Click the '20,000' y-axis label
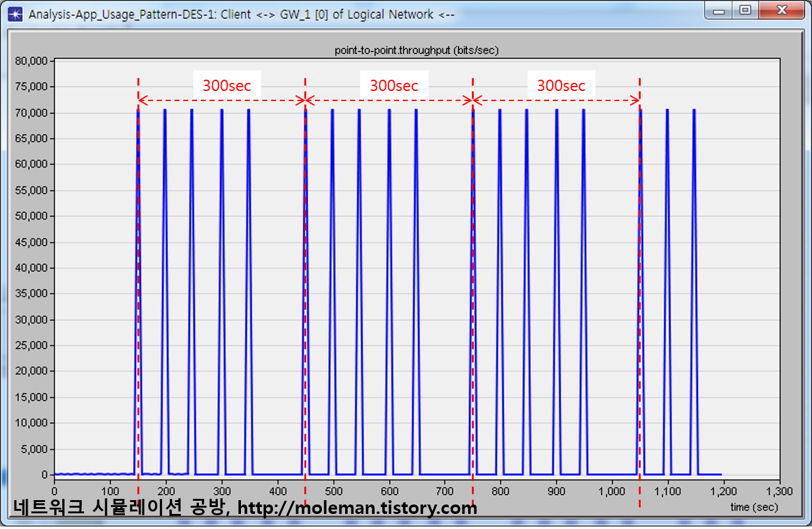 click(31, 371)
